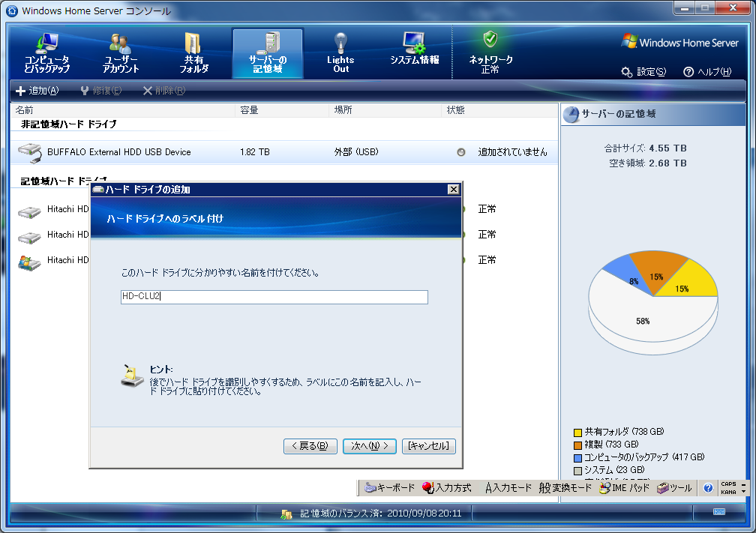Viewport: 756px width, 533px height.
Task: Sort by the Status (状態) column header
Action: tap(499, 110)
